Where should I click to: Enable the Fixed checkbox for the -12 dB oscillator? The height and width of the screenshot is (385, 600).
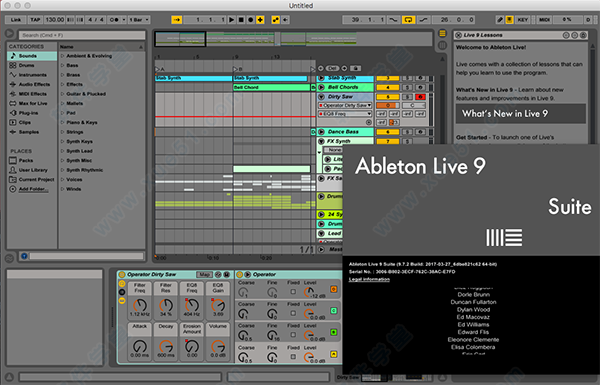[293, 292]
